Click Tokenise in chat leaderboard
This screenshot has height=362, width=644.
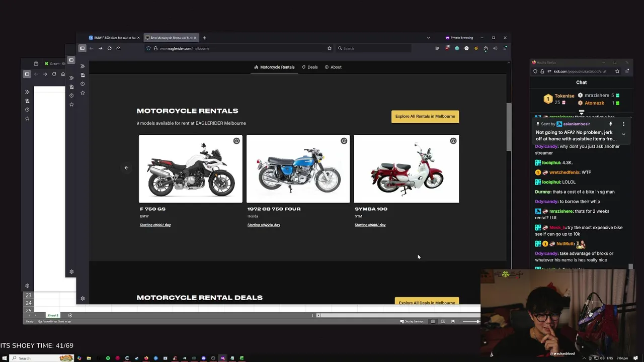point(565,96)
